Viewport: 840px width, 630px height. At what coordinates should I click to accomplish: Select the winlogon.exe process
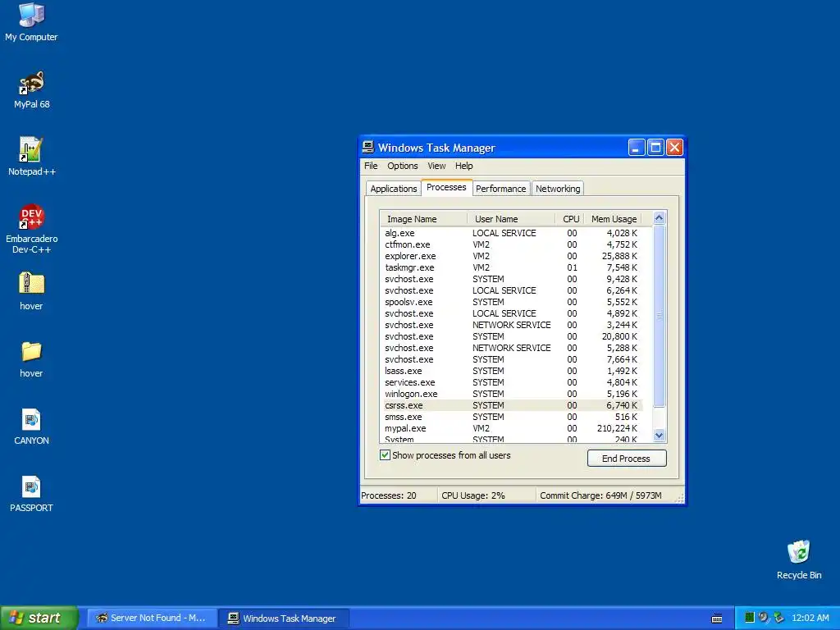click(x=512, y=394)
